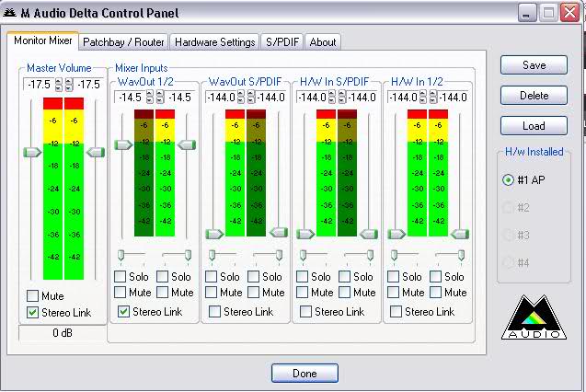586x392 pixels.
Task: Enable H/W In S/PDIF Stereo Link
Action: (x=305, y=311)
